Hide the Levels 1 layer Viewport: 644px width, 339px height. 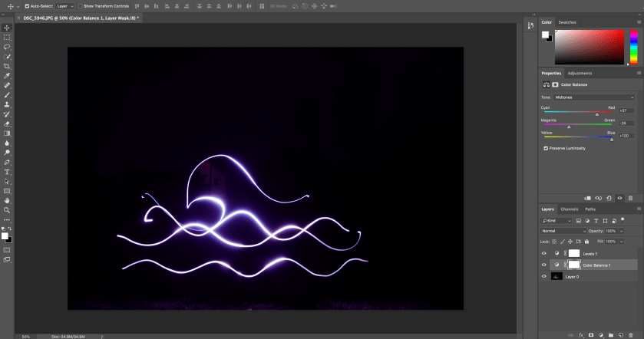(544, 253)
